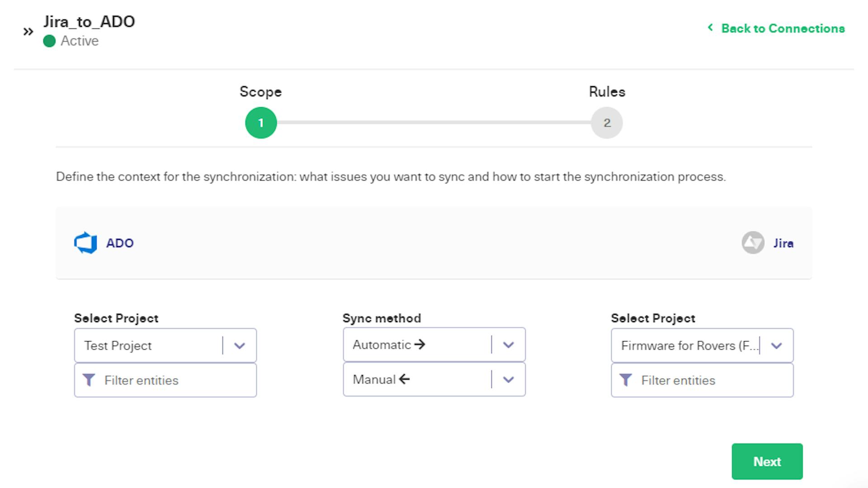Select the Automatic sync method combo box
Image resolution: width=868 pixels, height=488 pixels.
coord(434,345)
